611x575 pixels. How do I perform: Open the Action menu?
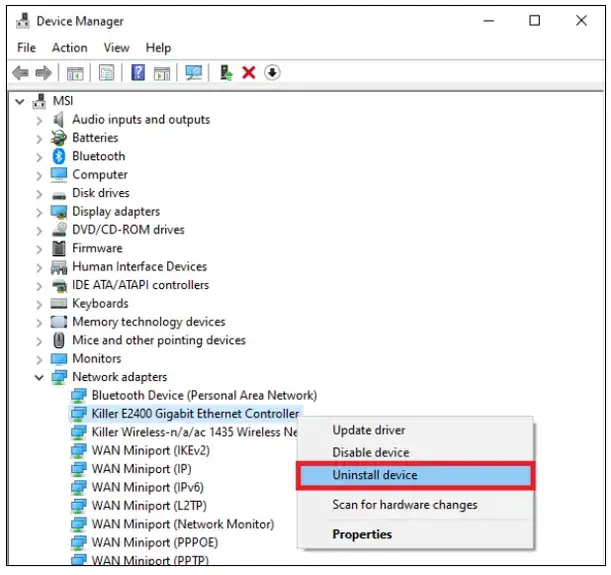(x=70, y=48)
